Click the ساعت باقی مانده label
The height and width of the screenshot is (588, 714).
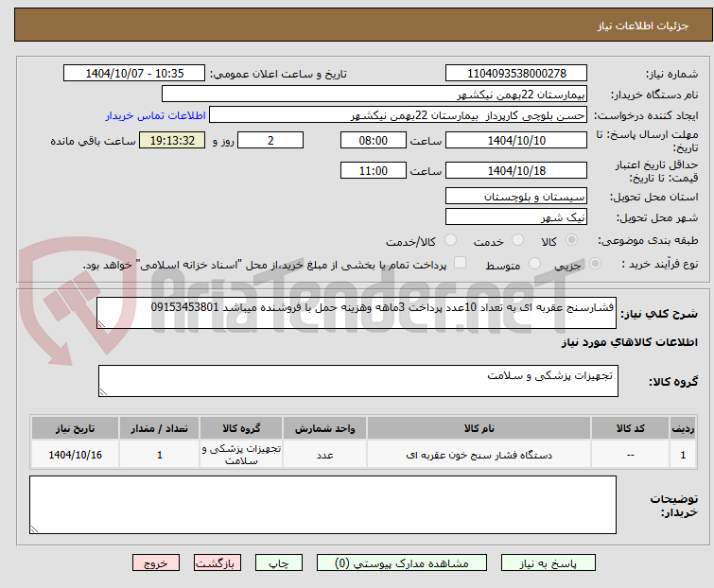click(x=93, y=141)
